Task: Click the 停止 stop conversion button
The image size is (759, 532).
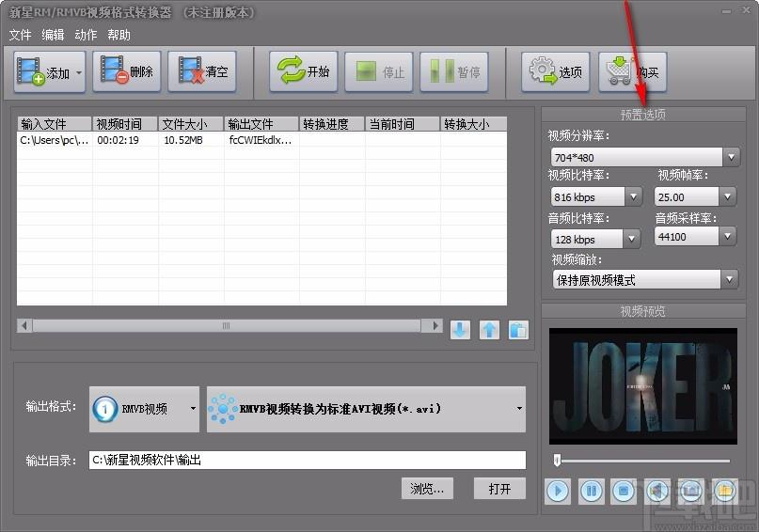Action: click(378, 71)
